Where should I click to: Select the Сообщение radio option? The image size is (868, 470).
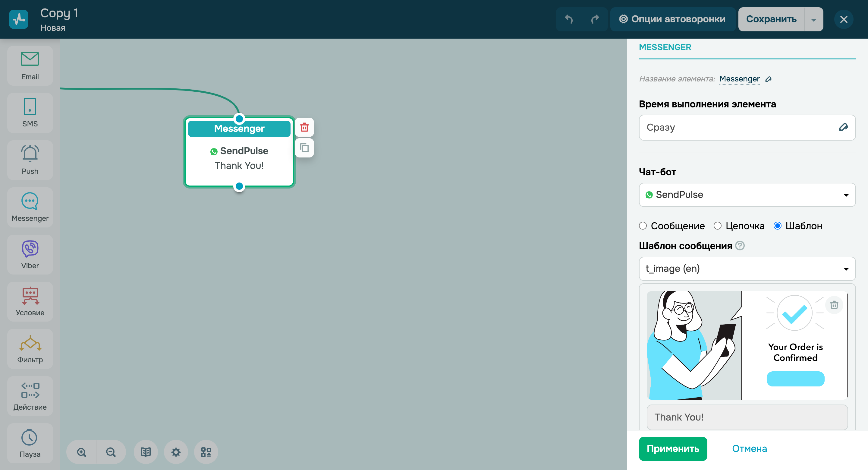click(x=643, y=226)
